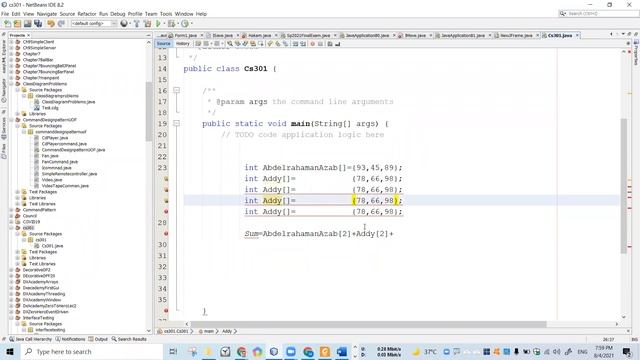Expand the COVID19 project node
Image resolution: width=640 pixels, height=360 pixels.
[x=11, y=222]
